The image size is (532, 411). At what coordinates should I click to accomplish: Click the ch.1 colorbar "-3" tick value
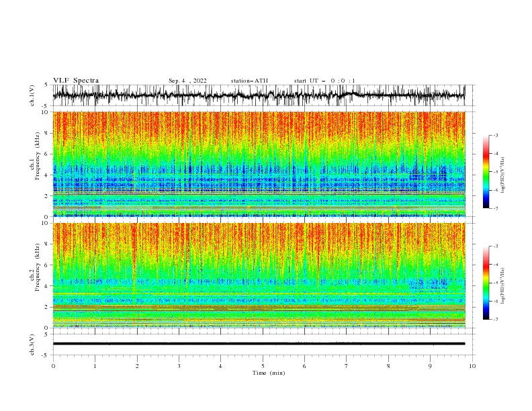pyautogui.click(x=496, y=135)
